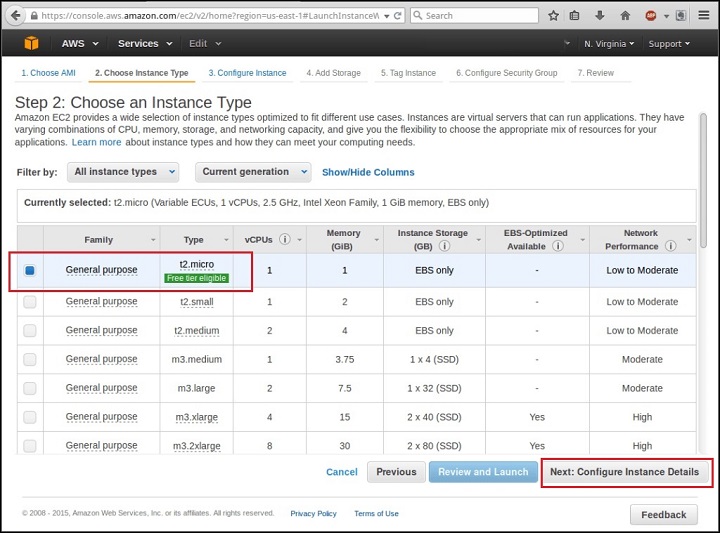Image resolution: width=720 pixels, height=533 pixels.
Task: Go to the 4. Add Storage tab
Action: click(x=333, y=73)
